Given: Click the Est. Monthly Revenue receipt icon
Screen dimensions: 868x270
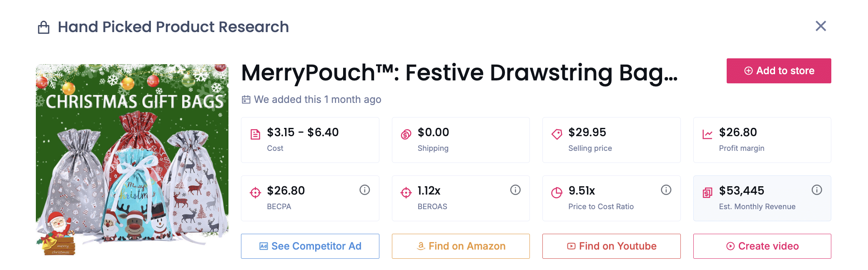Looking at the screenshot, I should point(707,192).
